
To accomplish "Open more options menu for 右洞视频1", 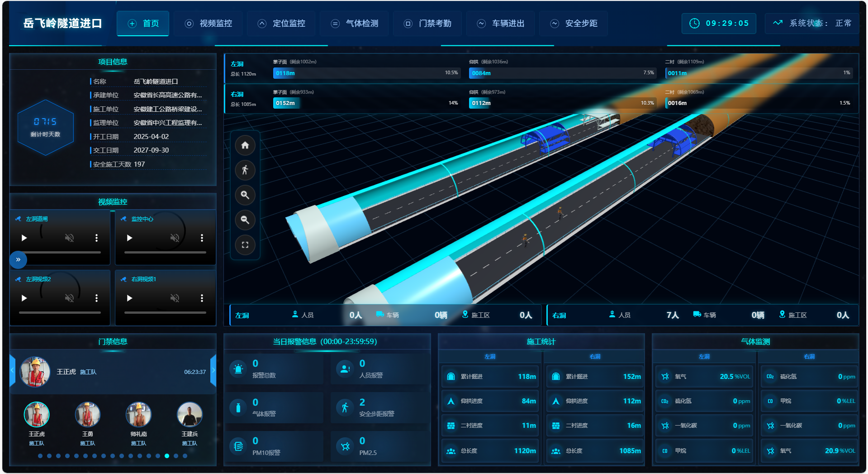I will [x=202, y=298].
